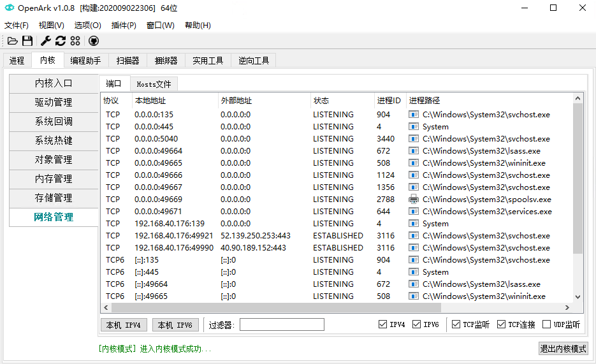Screen dimensions: 596x364
Task: Click the process icon of wininit.exe TCP6 row
Action: (x=414, y=296)
